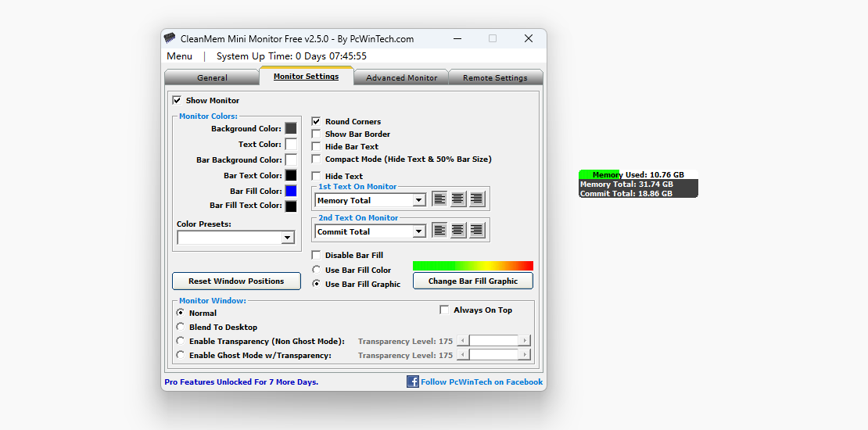The width and height of the screenshot is (868, 430).
Task: Click left-align icon for 2nd Text On Monitor
Action: point(439,231)
